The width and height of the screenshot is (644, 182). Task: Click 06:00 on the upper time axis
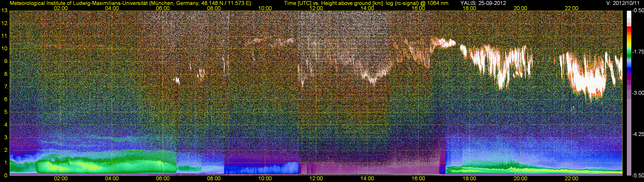point(163,8)
